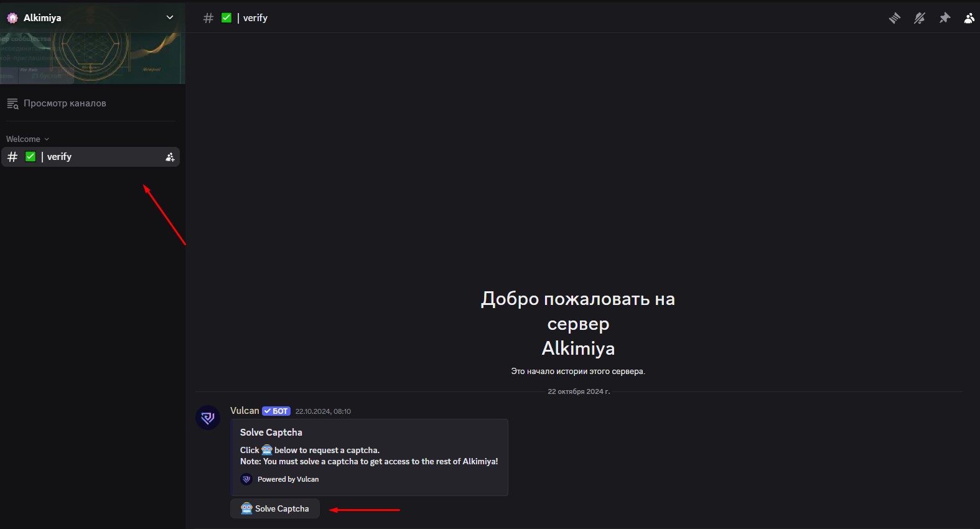Screen dimensions: 980x529
Task: Collapse the Welcome channel category
Action: pos(27,139)
